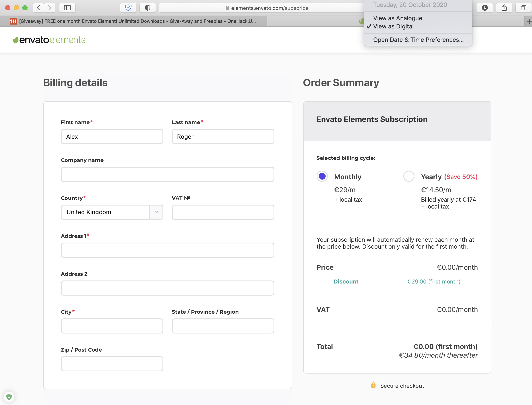The height and width of the screenshot is (405, 532).
Task: Select the Monthly billing cycle
Action: pos(322,176)
